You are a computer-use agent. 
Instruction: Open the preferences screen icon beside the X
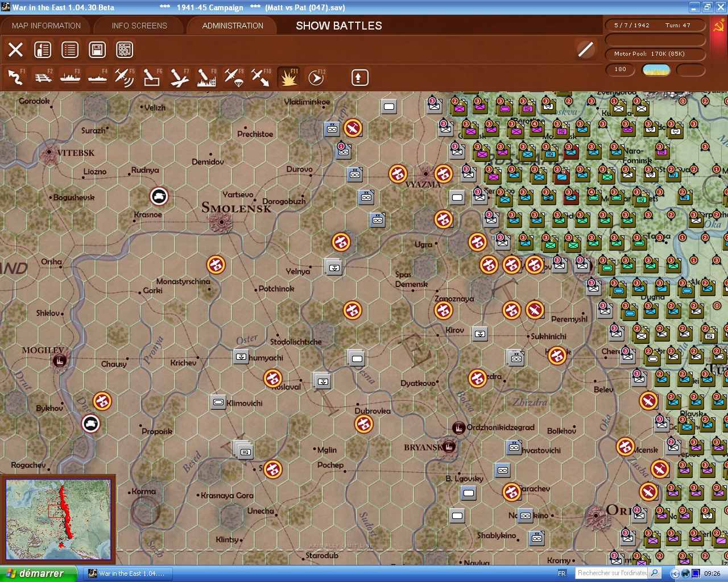43,50
